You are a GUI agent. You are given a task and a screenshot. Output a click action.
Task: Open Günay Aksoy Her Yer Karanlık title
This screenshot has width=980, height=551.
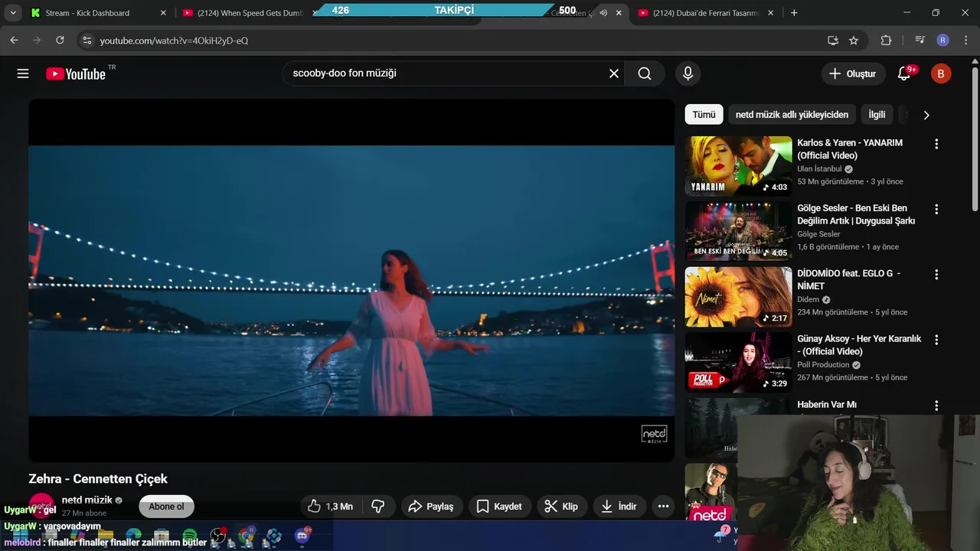coord(859,345)
